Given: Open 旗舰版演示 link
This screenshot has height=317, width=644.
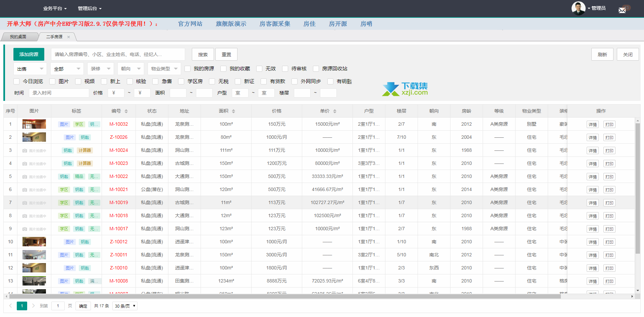Looking at the screenshot, I should click(x=231, y=24).
